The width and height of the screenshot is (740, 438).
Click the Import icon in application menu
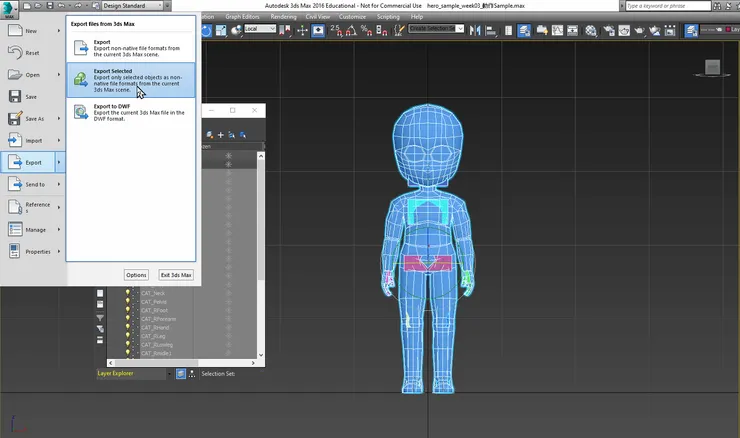(x=16, y=140)
